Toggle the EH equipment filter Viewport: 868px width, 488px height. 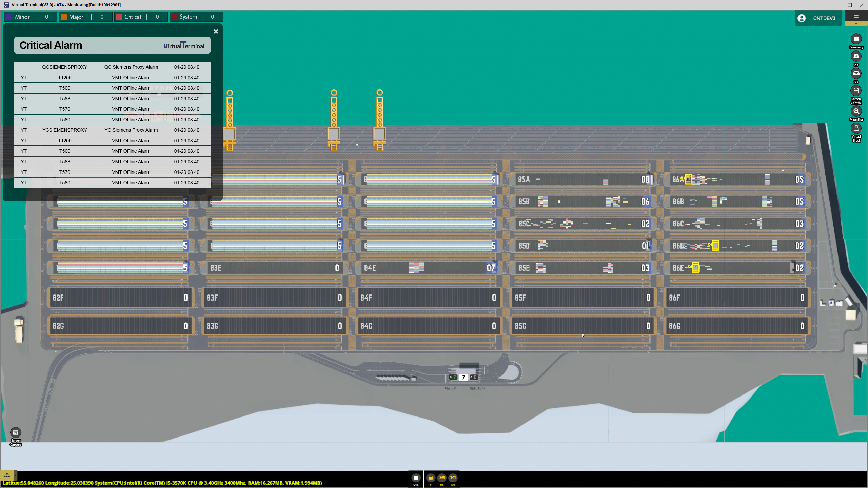(453, 478)
